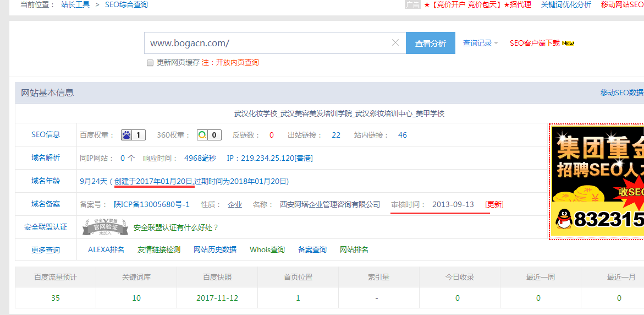Click the 今日收录 column header

(459, 277)
